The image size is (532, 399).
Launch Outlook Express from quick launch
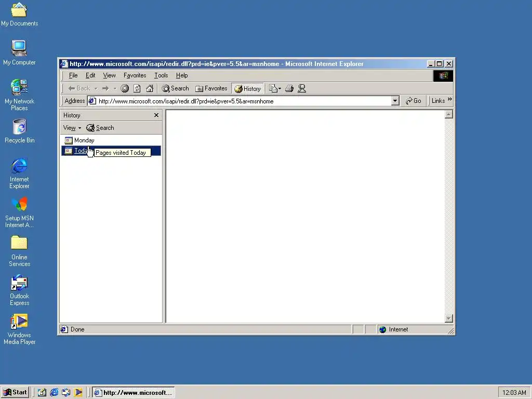66,393
